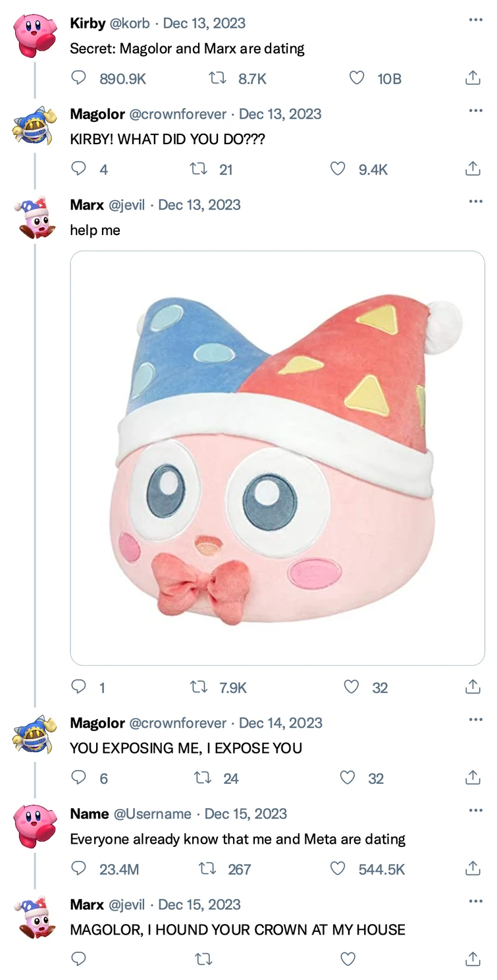497x980 pixels.
Task: Open the options menu on the @Username tweet
Action: (x=475, y=809)
